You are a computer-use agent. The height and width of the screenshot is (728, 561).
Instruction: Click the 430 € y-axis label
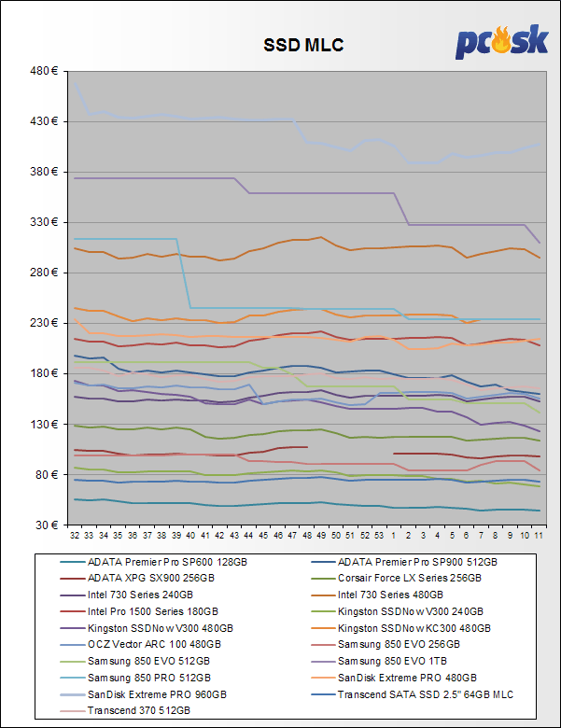pyautogui.click(x=44, y=121)
